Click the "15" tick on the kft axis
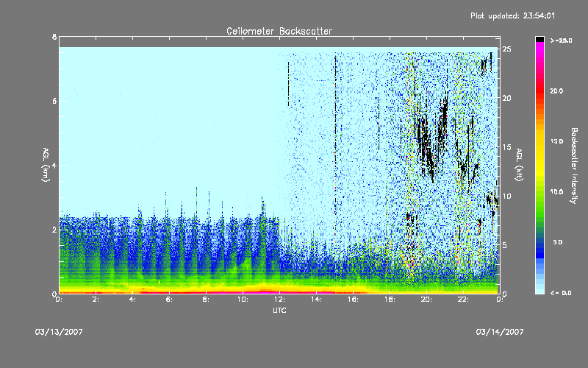588x368 pixels. click(507, 147)
